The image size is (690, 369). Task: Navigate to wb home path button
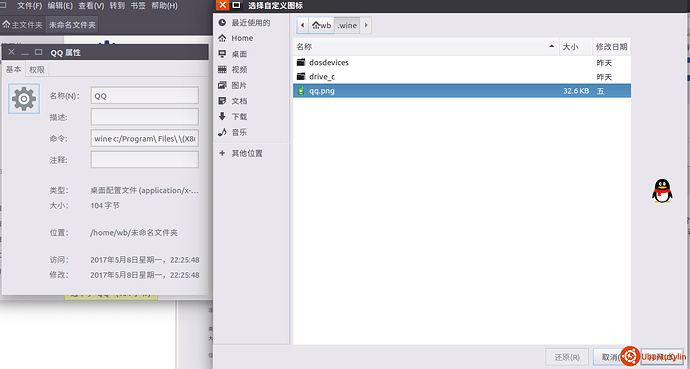(x=321, y=26)
